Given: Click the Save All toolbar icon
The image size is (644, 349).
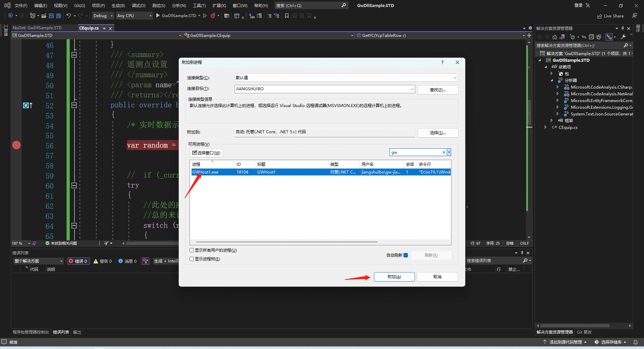Looking at the screenshot, I should pos(59,16).
